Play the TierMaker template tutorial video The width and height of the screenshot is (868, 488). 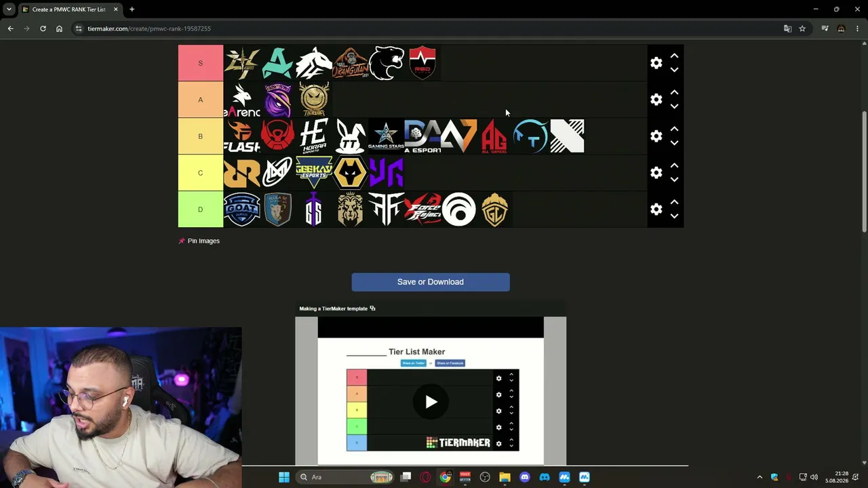click(x=431, y=402)
